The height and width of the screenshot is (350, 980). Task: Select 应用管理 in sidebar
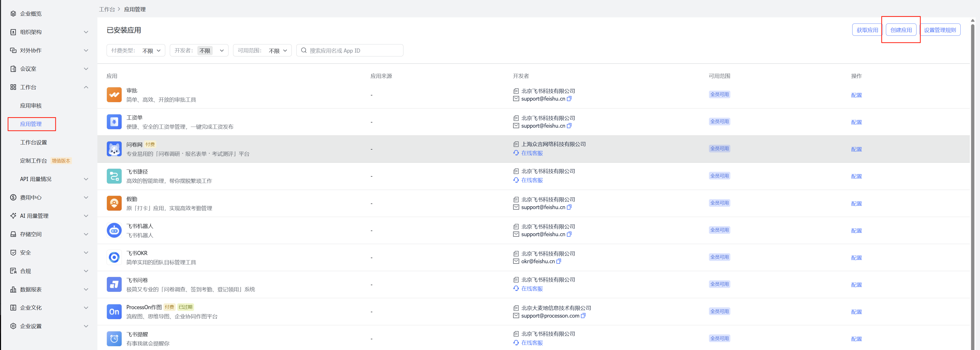[x=31, y=124]
